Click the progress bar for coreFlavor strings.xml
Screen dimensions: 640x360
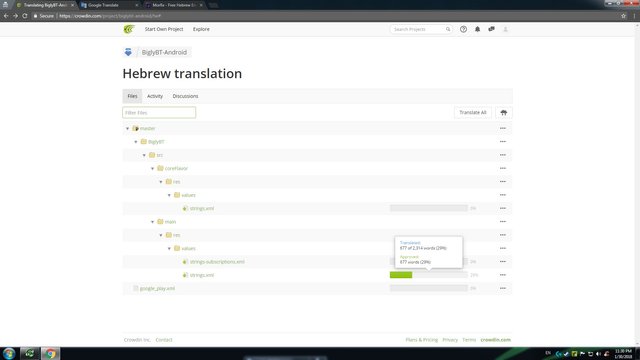click(429, 208)
